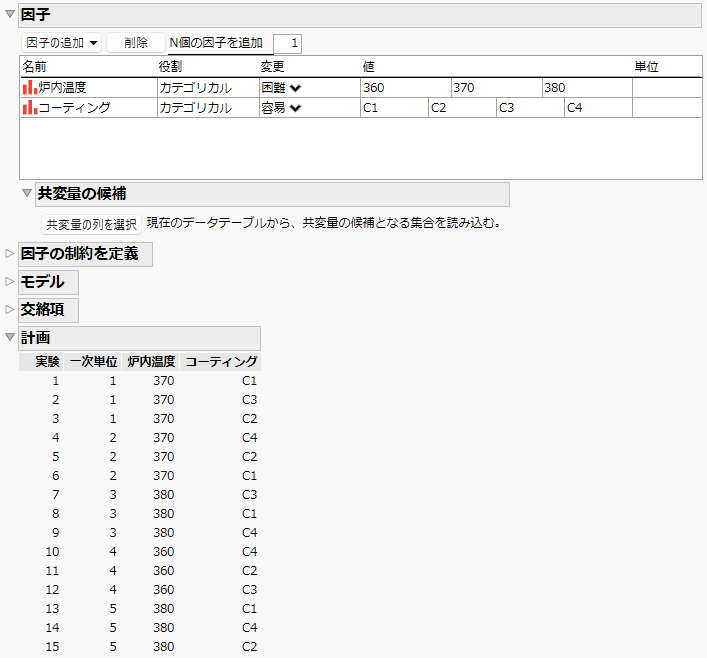707x658 pixels.
Task: Select the 炉内温度 factor name cell
Action: 89,87
